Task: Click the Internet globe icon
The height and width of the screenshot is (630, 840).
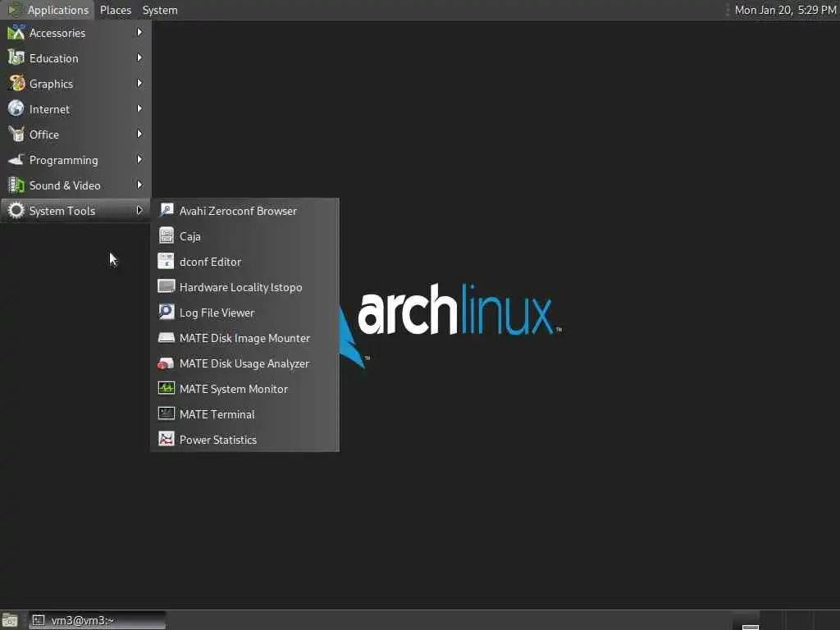Action: (x=16, y=109)
